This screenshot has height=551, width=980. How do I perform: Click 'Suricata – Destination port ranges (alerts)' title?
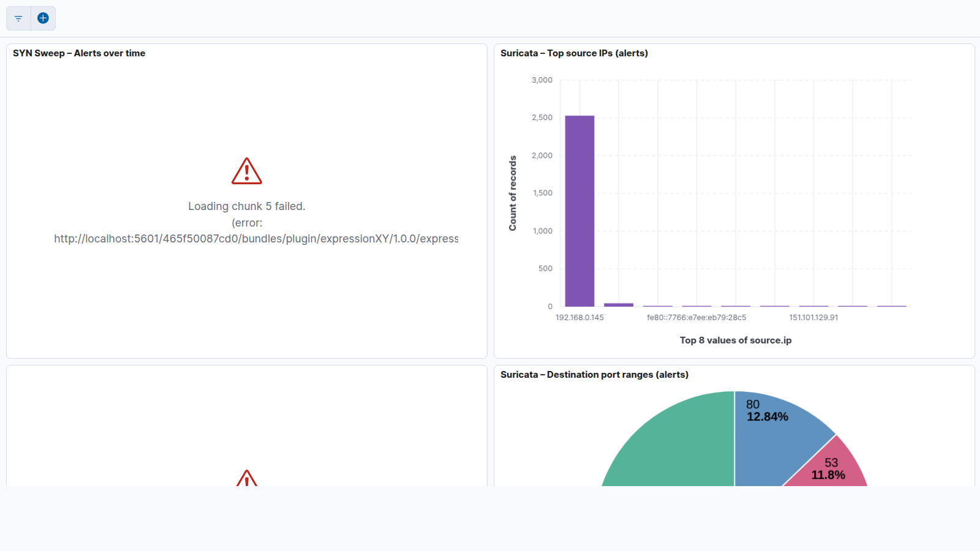click(594, 375)
